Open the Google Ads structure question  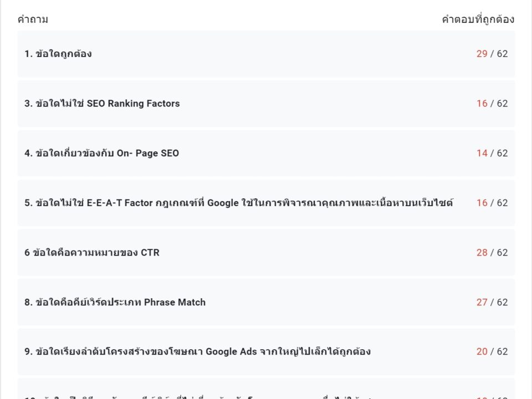[x=266, y=351]
